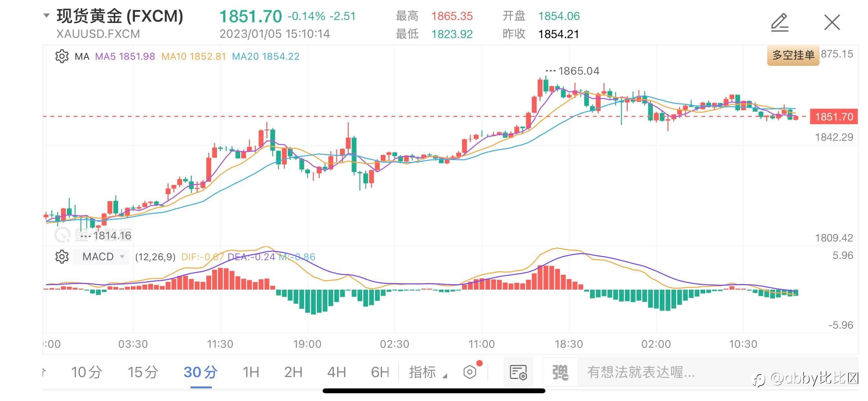Click the 多空挂单 button
This screenshot has height=401, width=868.
793,55
